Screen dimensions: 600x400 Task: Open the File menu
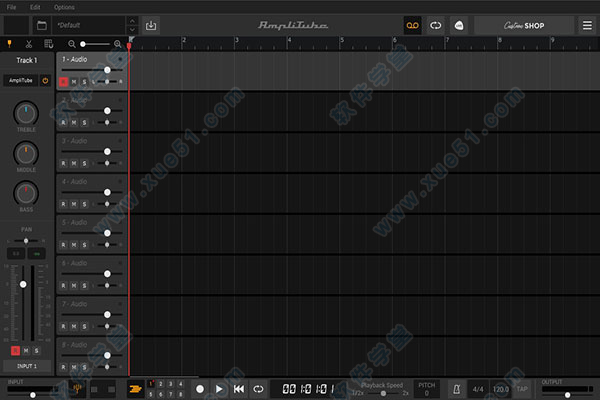pyautogui.click(x=11, y=7)
